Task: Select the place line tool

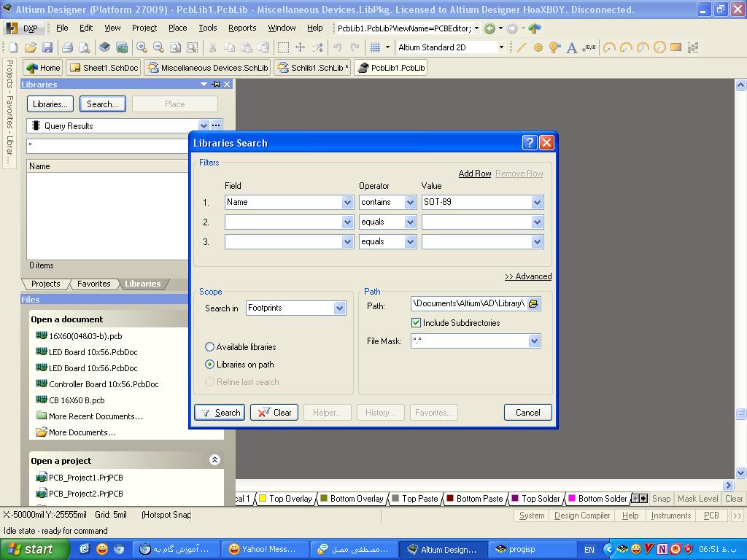Action: 522,47
